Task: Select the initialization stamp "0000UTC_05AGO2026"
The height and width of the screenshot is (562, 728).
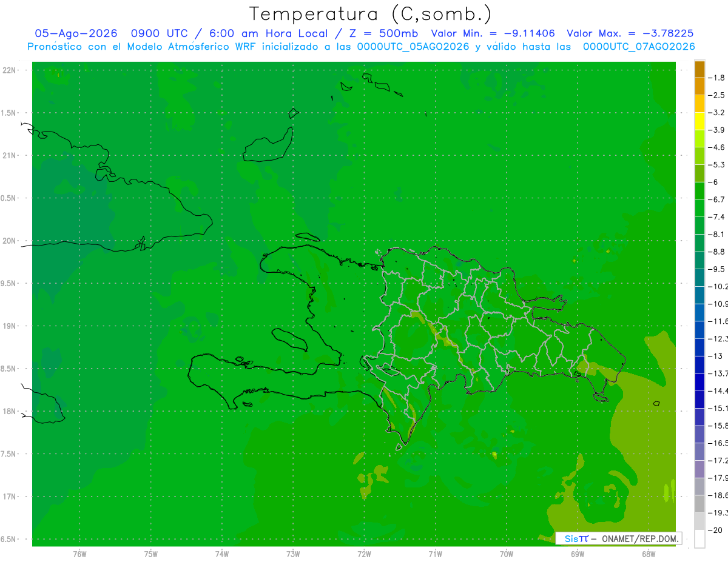Action: coord(413,47)
